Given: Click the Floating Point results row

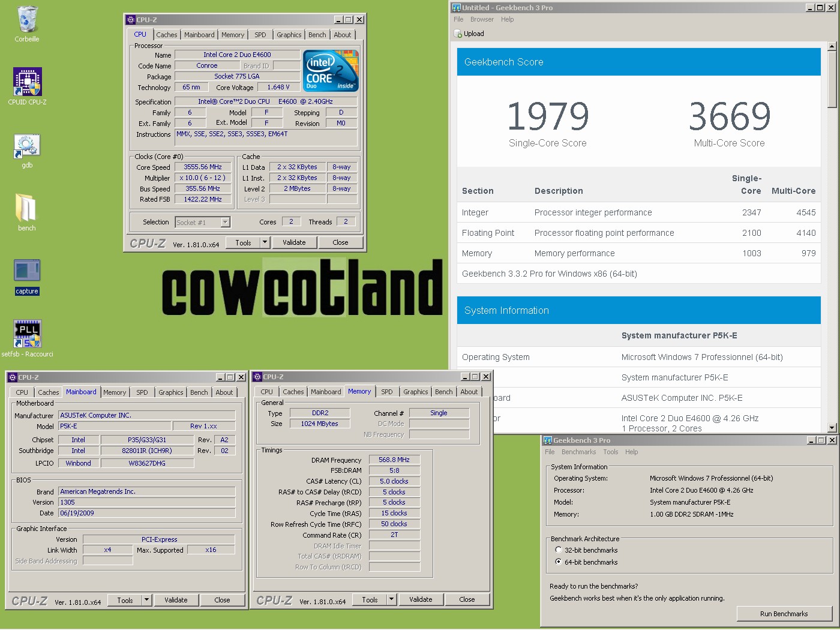Looking at the screenshot, I should [x=638, y=233].
